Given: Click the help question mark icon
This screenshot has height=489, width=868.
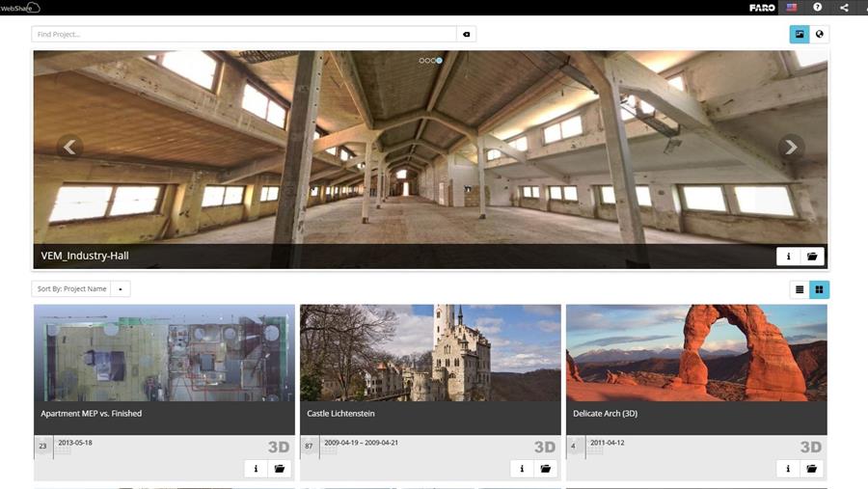Looking at the screenshot, I should coord(818,8).
